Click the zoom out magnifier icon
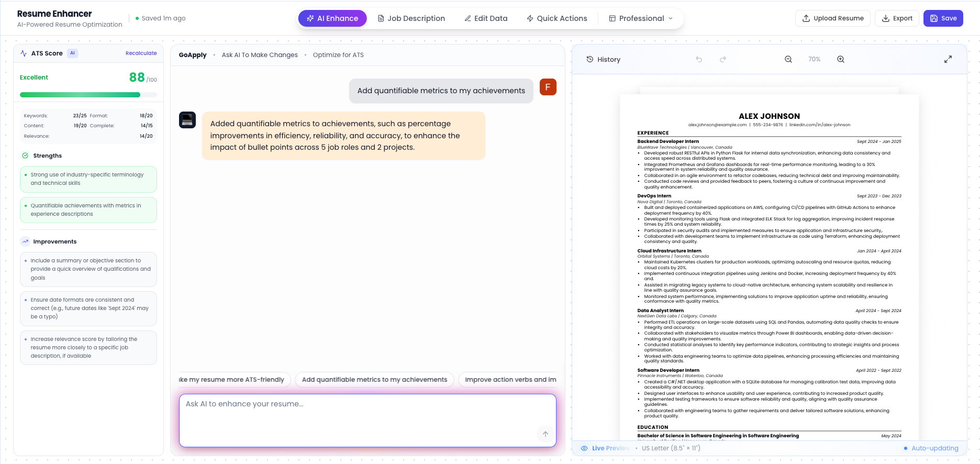980x464 pixels. point(788,59)
